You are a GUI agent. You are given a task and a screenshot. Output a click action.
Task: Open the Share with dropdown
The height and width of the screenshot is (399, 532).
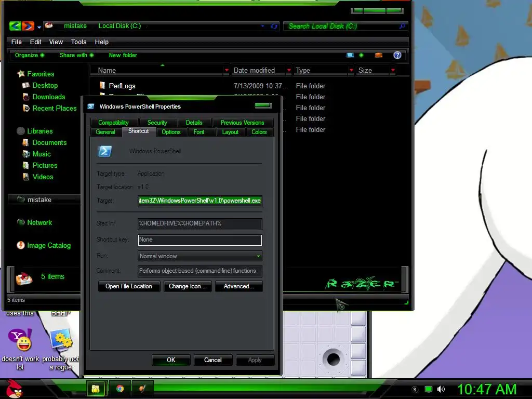point(76,55)
